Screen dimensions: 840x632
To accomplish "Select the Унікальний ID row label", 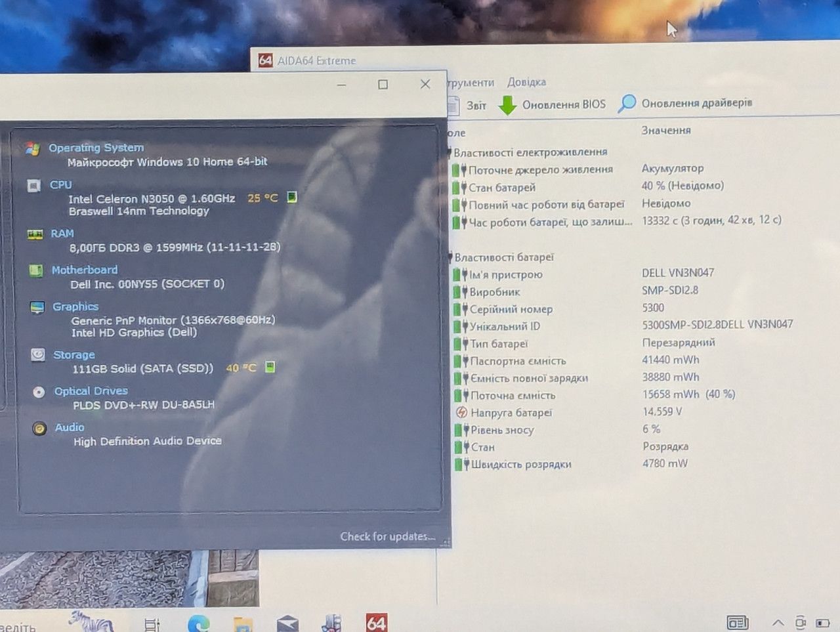I will point(505,326).
